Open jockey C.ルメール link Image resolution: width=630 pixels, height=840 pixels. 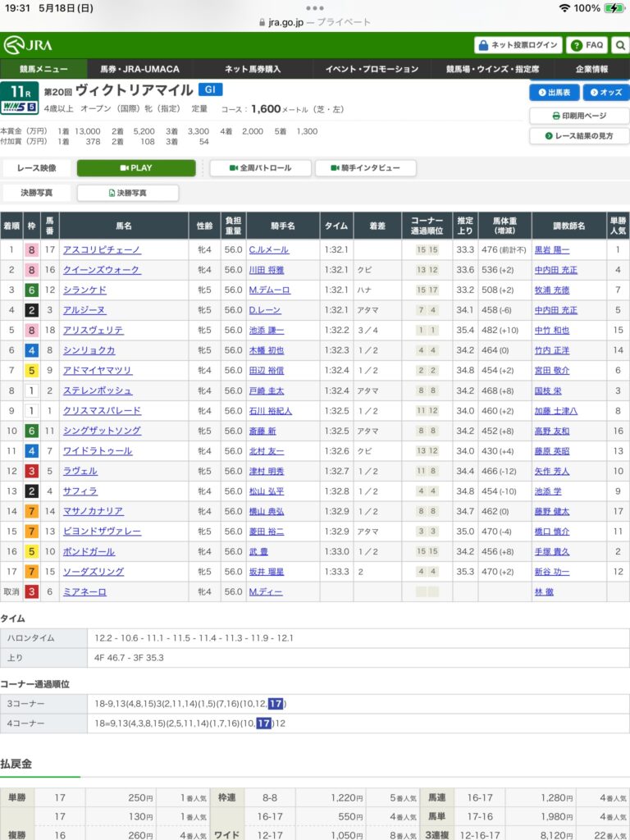[269, 249]
